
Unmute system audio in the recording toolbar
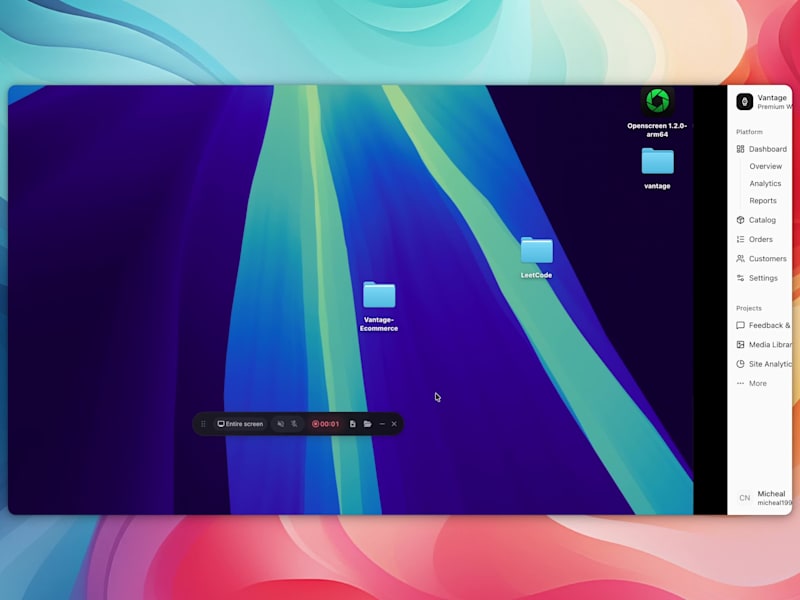[282, 423]
